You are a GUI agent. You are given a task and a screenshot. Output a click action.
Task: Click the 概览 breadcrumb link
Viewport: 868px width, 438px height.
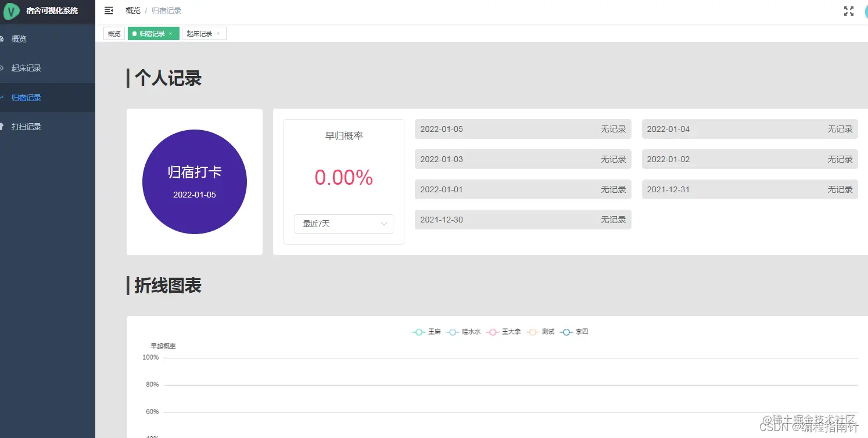133,10
